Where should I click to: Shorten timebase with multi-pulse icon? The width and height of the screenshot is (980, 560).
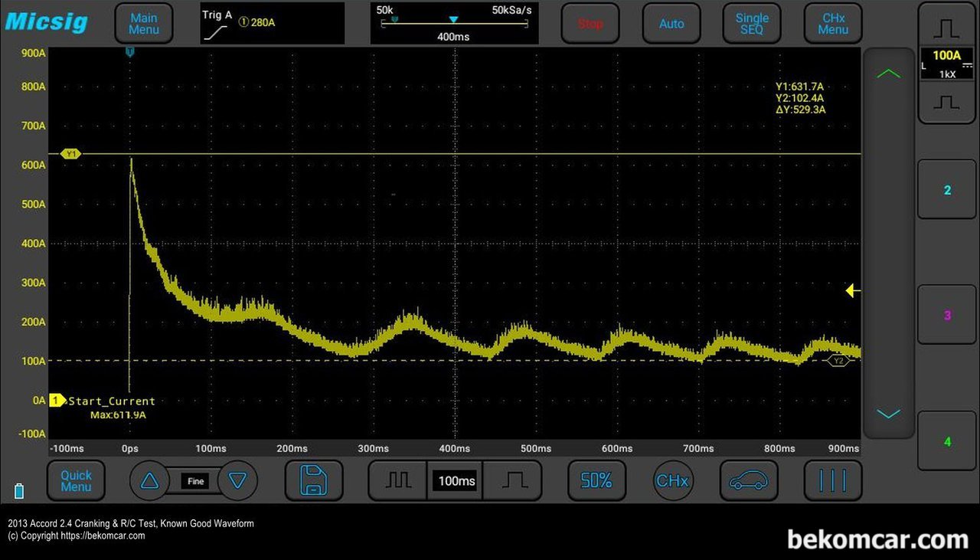(x=398, y=480)
